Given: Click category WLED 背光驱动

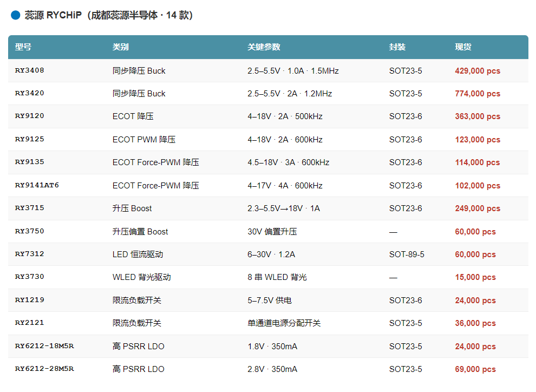Looking at the screenshot, I should [x=141, y=277].
